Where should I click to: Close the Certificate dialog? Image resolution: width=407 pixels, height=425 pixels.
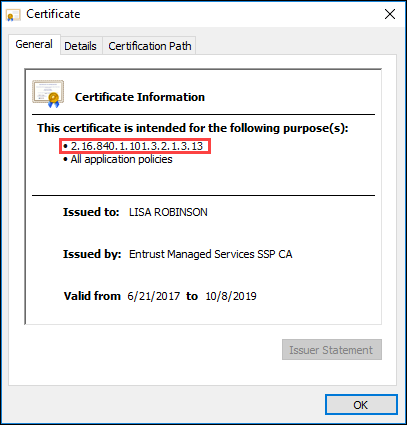390,14
